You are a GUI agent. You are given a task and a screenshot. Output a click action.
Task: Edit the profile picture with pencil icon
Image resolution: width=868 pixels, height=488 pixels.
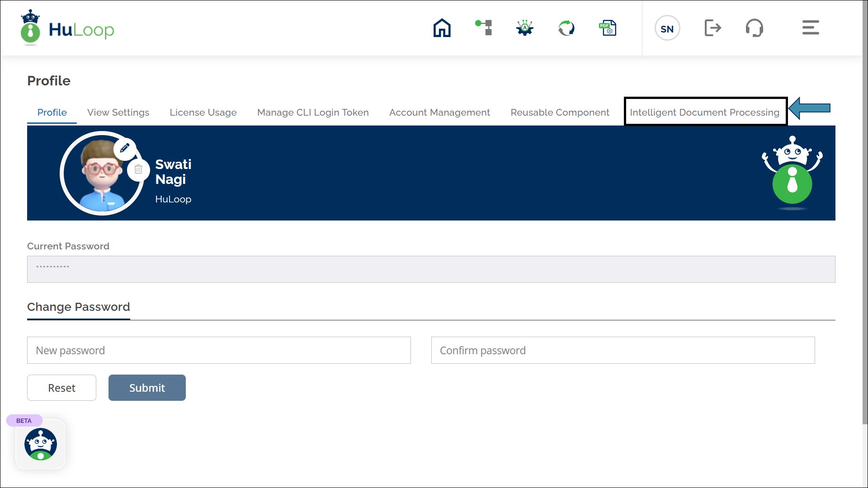click(x=125, y=148)
